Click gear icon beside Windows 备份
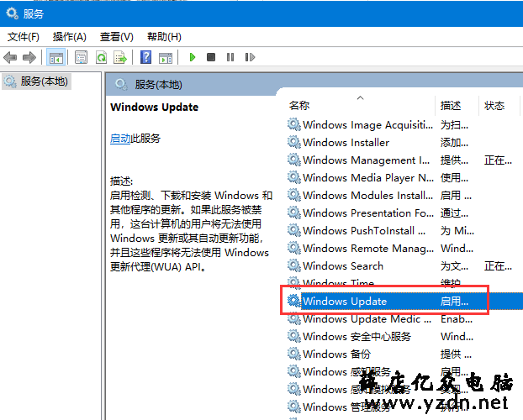The height and width of the screenshot is (420, 523). [x=293, y=354]
